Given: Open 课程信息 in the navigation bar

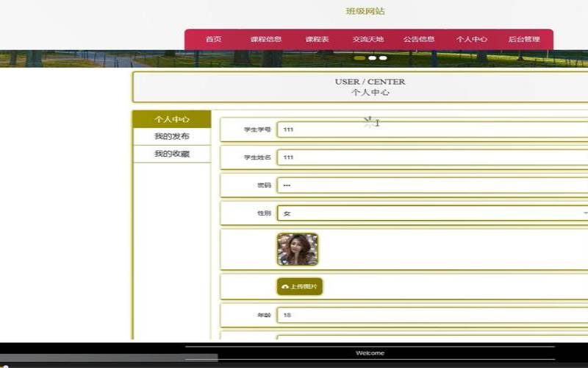Looking at the screenshot, I should (266, 39).
